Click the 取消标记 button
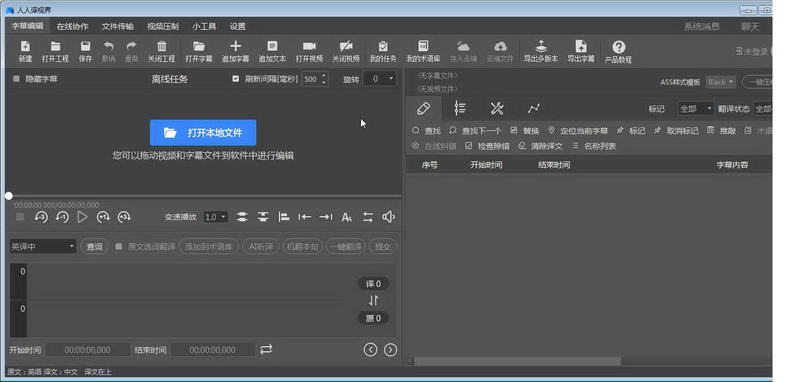Viewport: 800px width, 382px height. tap(676, 131)
